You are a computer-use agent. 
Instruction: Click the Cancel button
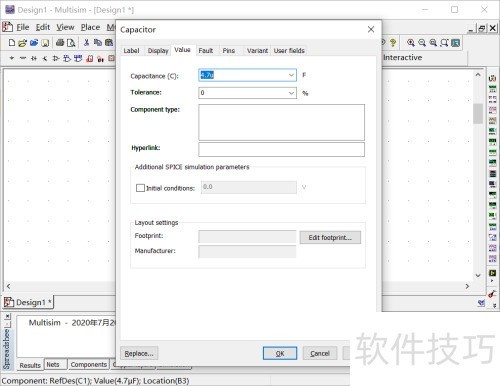[x=320, y=353]
